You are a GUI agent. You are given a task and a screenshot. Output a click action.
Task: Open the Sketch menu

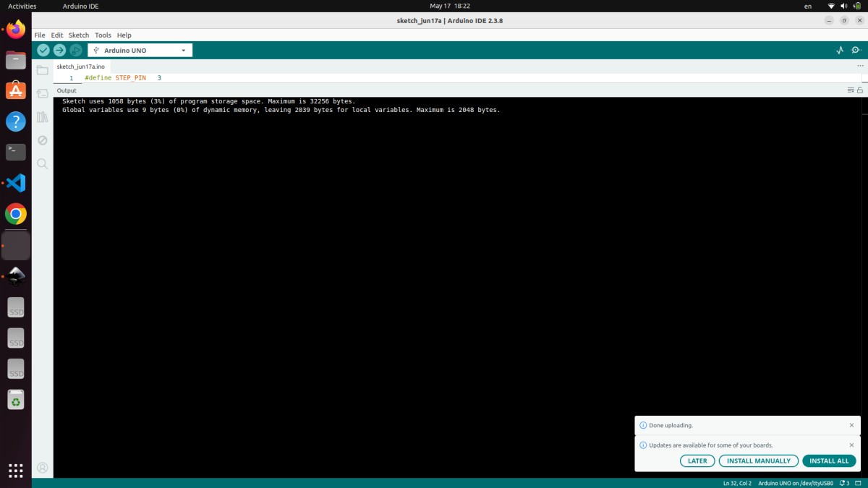coord(79,35)
